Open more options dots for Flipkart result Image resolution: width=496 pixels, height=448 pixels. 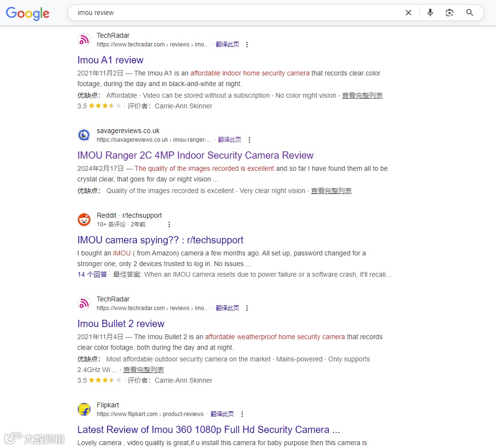[242, 414]
